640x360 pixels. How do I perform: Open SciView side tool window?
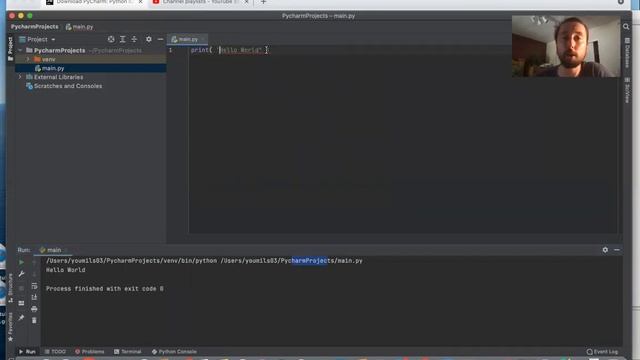pos(627,90)
